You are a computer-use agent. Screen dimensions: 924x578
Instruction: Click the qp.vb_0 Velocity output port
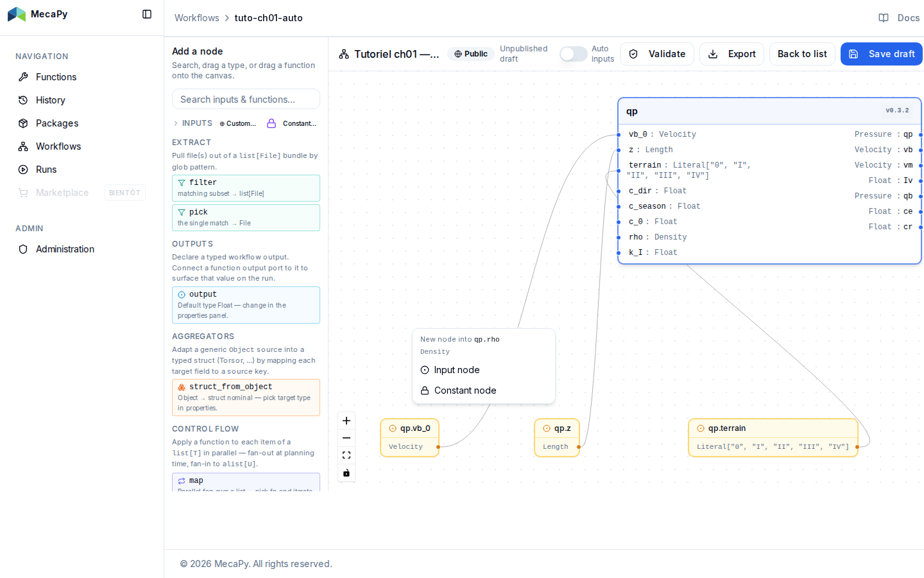[438, 447]
